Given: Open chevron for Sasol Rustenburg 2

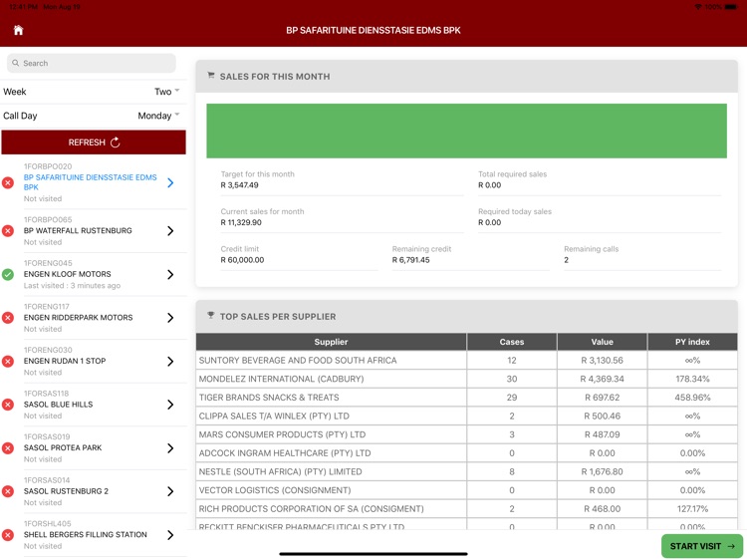Looking at the screenshot, I should pos(170,491).
